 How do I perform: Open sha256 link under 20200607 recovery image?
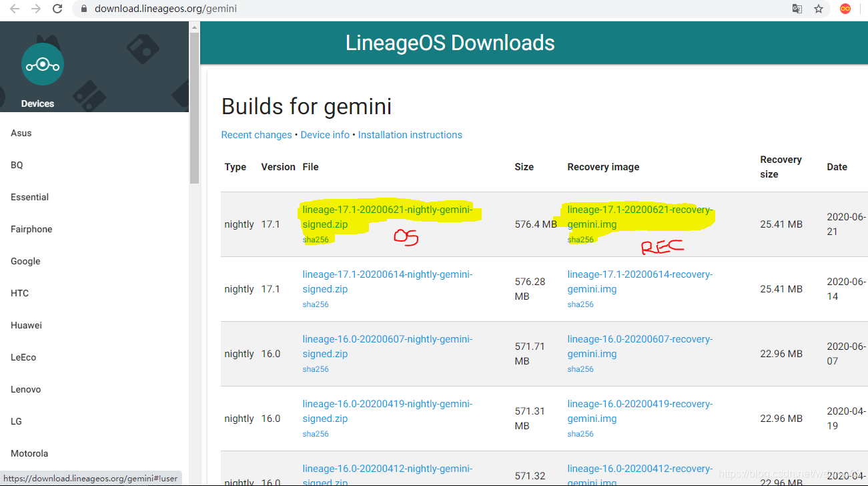(x=580, y=369)
